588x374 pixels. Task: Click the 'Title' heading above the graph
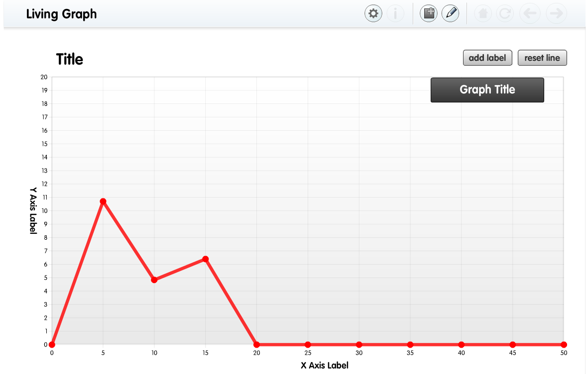pyautogui.click(x=70, y=59)
